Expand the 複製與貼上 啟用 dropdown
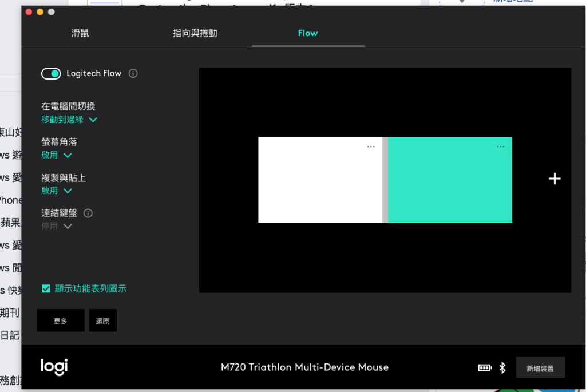Image resolution: width=586 pixels, height=392 pixels. point(57,191)
